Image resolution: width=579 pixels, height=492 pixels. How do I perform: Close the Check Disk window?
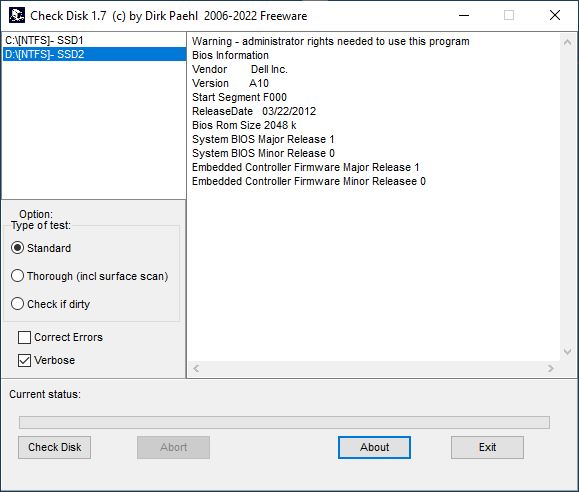pyautogui.click(x=555, y=16)
